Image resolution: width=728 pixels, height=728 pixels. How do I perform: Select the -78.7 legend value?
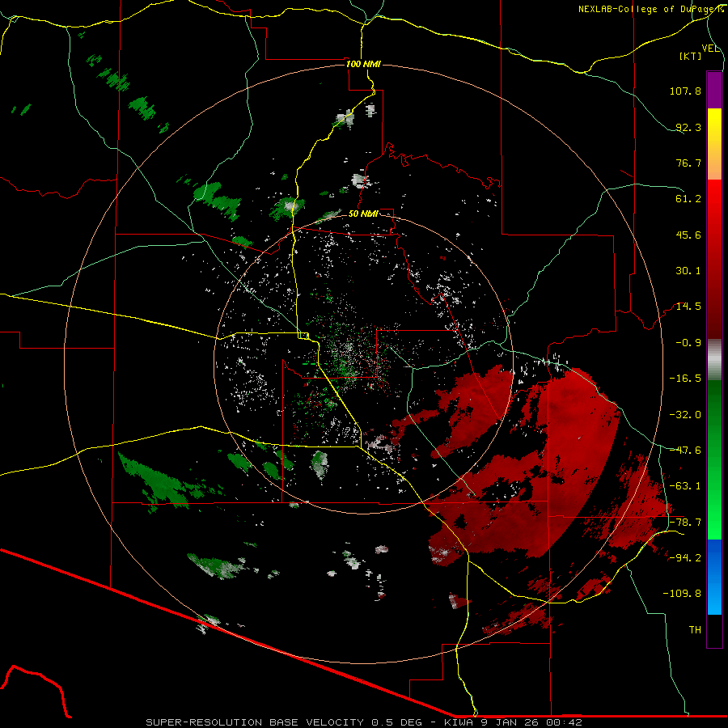click(x=685, y=523)
